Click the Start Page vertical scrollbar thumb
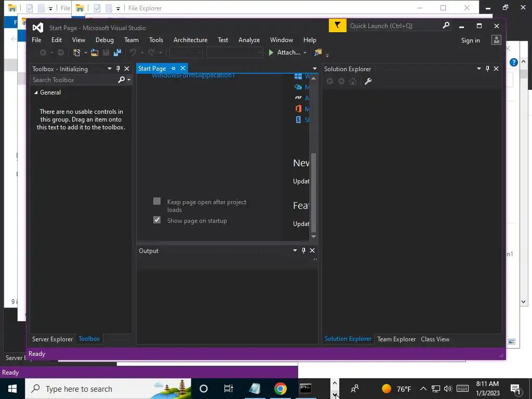 [x=313, y=192]
